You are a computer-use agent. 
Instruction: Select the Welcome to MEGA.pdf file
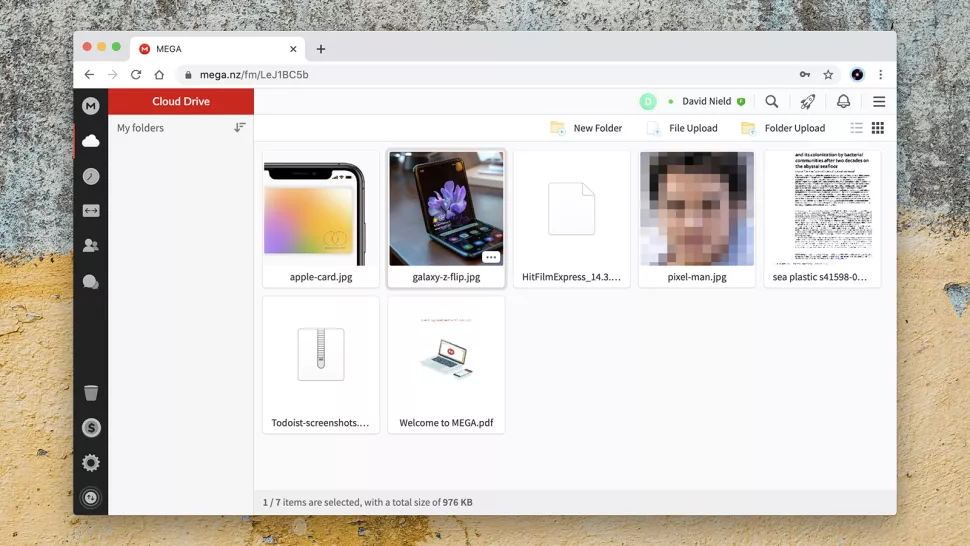(446, 364)
